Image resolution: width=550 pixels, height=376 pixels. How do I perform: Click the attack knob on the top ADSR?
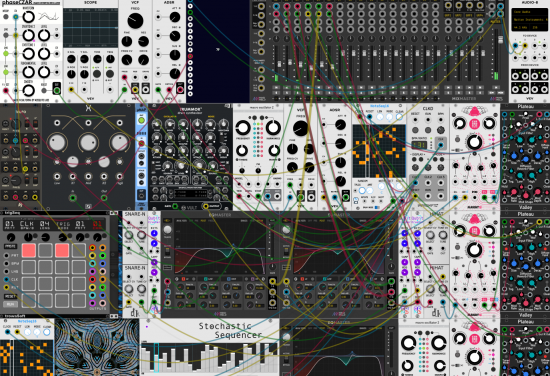click(x=175, y=17)
